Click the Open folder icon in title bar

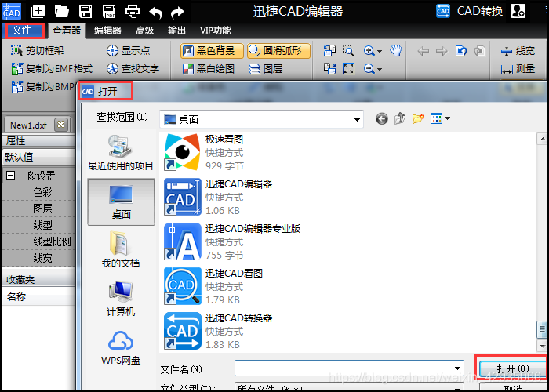click(62, 11)
